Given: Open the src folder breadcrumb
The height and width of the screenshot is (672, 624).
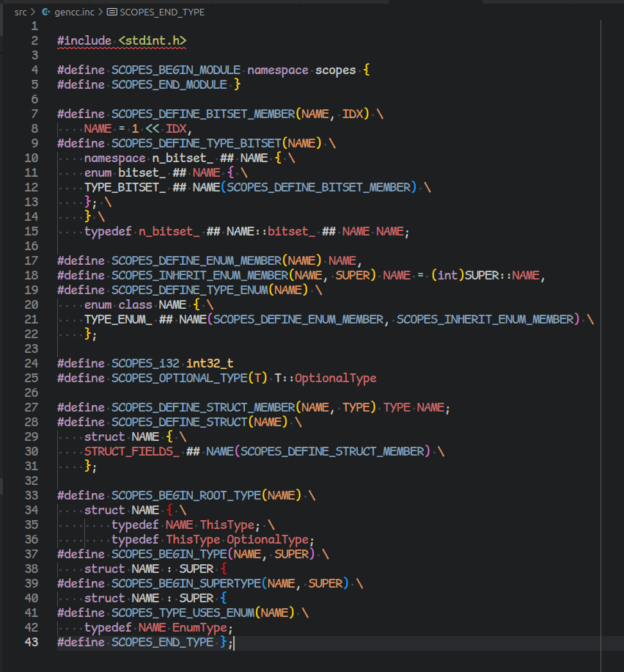Looking at the screenshot, I should point(21,12).
